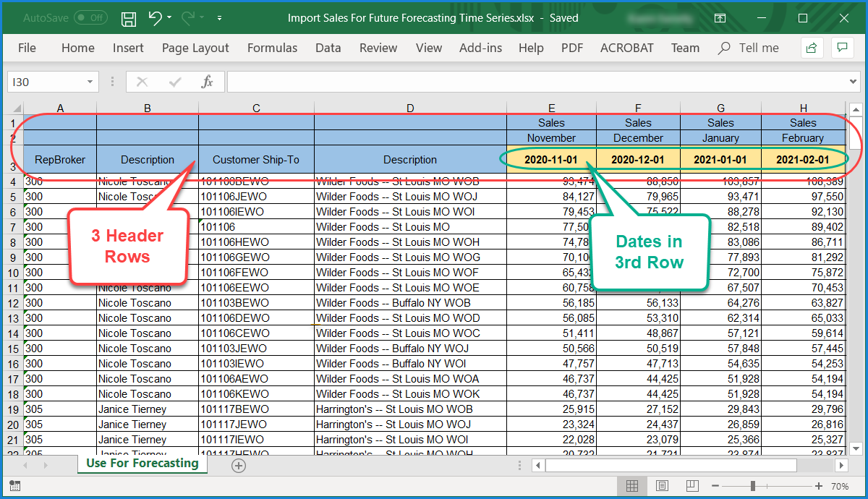868x499 pixels.
Task: Open Customize Quick Access Toolbar dropdown
Action: 220,18
